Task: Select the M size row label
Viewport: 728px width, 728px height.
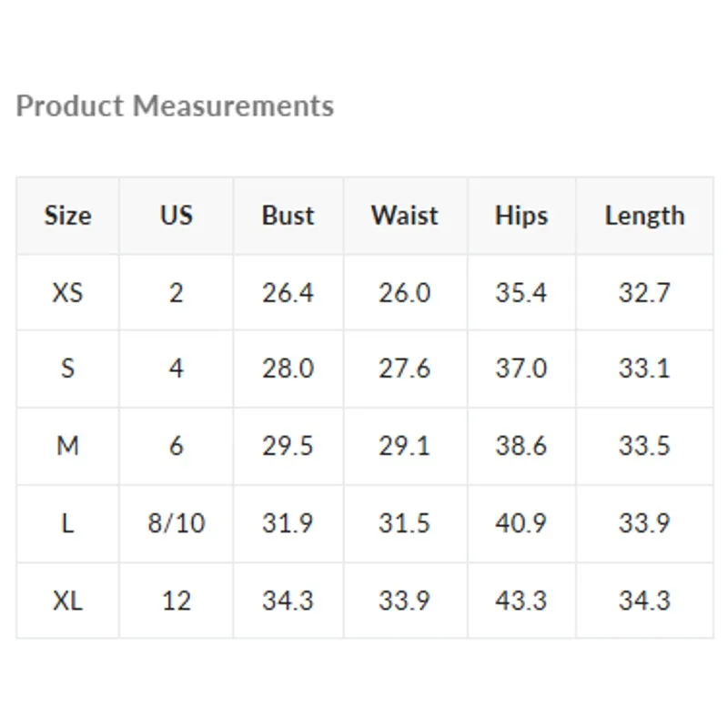Action: tap(67, 446)
